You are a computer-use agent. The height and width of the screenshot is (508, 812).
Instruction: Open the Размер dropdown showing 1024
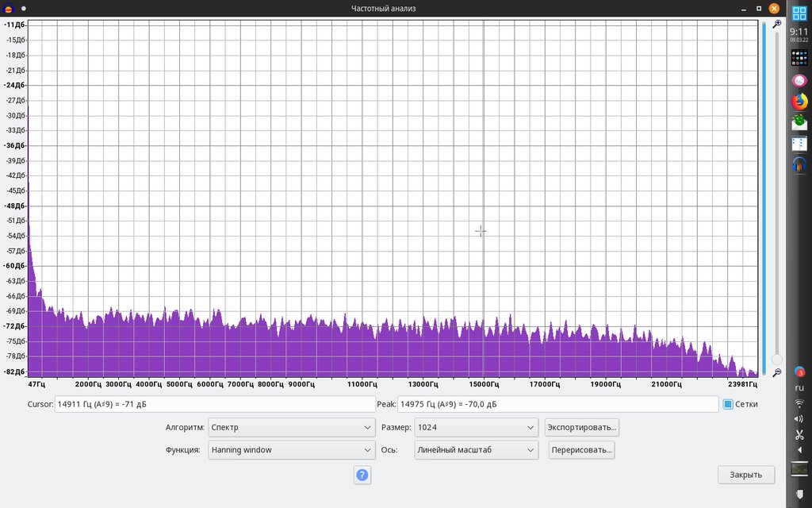coord(477,428)
